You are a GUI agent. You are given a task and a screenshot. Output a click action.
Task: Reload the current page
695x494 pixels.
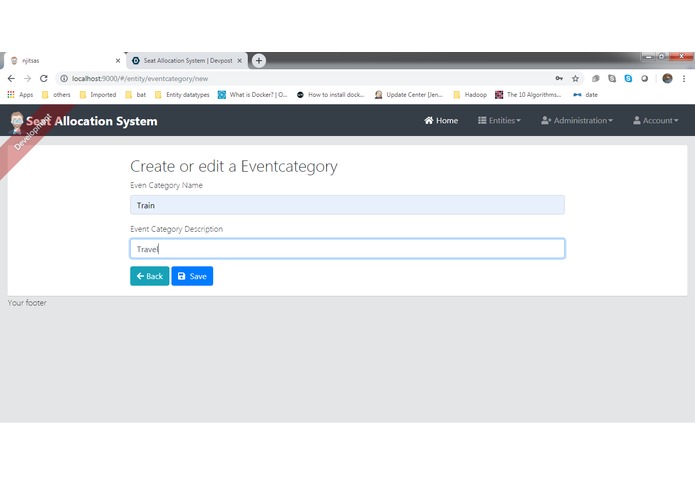43,78
